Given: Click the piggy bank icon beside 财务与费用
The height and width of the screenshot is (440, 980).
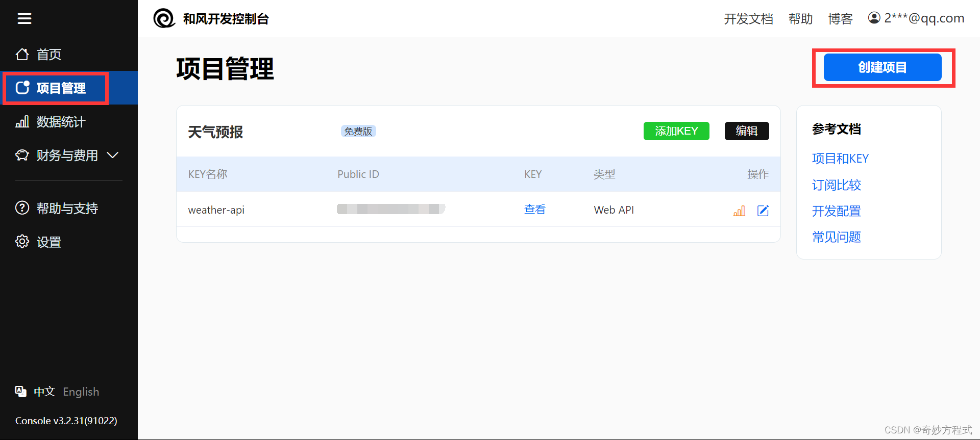Looking at the screenshot, I should (22, 155).
